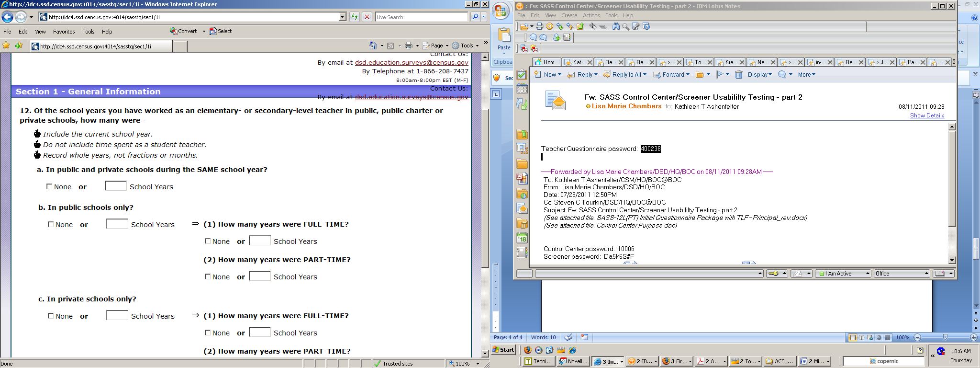Click the Word zoom out minus button
The image size is (980, 368).
click(x=917, y=337)
